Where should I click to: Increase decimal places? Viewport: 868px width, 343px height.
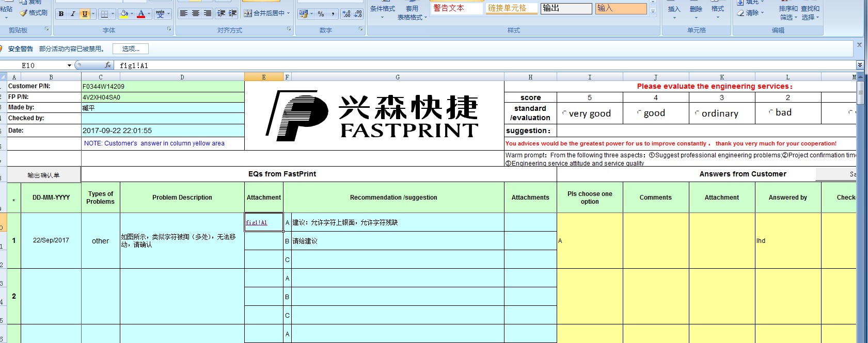346,14
